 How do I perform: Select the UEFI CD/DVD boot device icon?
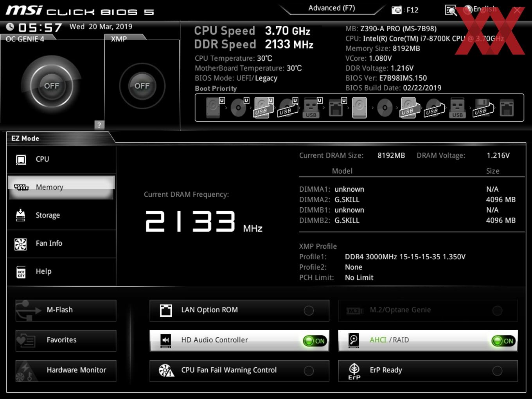click(x=239, y=108)
